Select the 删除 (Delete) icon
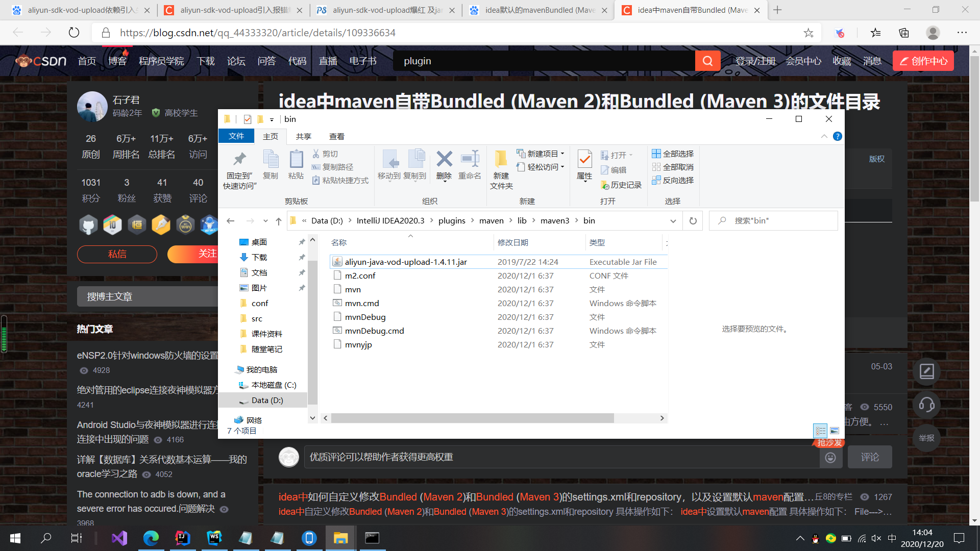 coord(444,164)
